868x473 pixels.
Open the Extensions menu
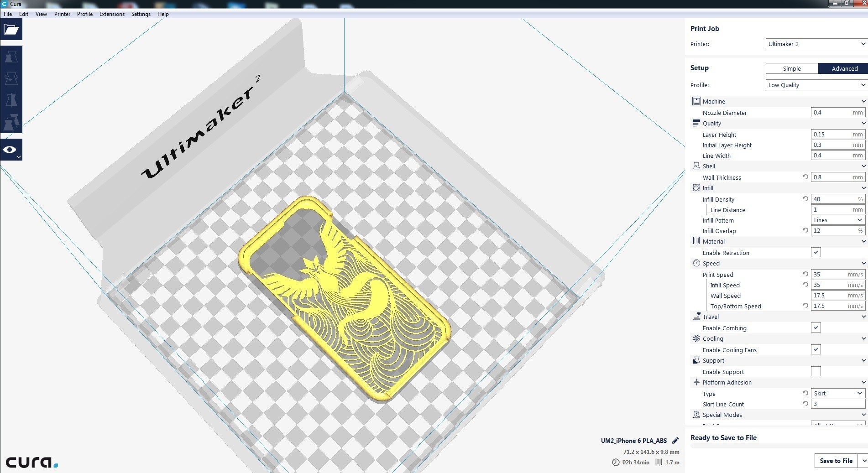(x=112, y=14)
